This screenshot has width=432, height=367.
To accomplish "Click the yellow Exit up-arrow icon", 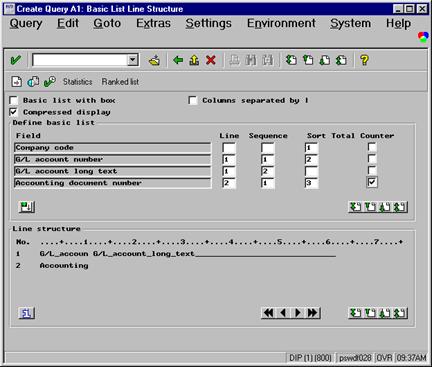I will pyautogui.click(x=194, y=60).
